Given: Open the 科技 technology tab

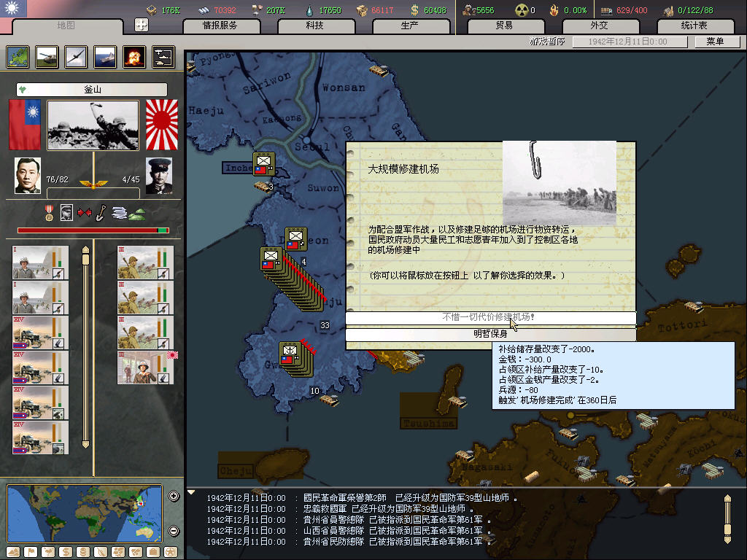Looking at the screenshot, I should pos(315,26).
